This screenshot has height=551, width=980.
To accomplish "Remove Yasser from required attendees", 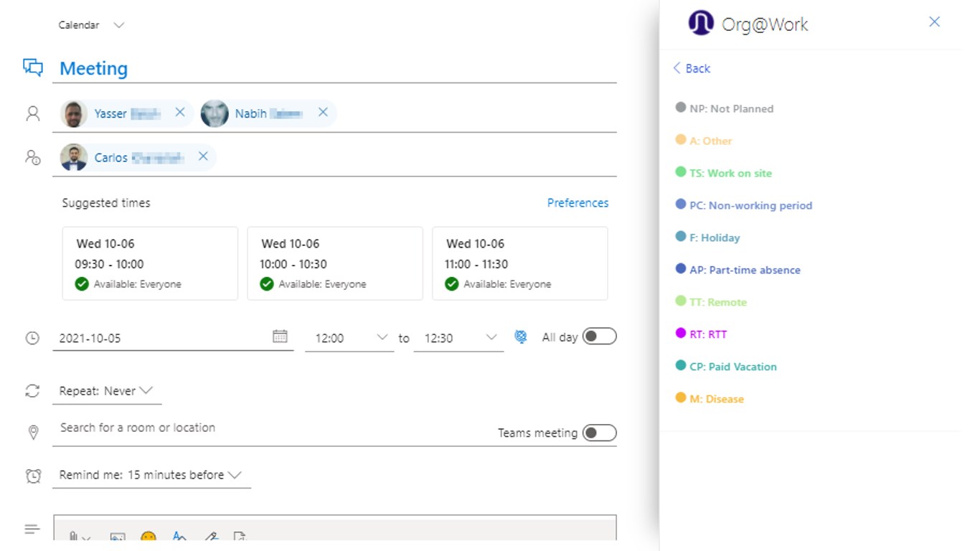I will point(180,113).
